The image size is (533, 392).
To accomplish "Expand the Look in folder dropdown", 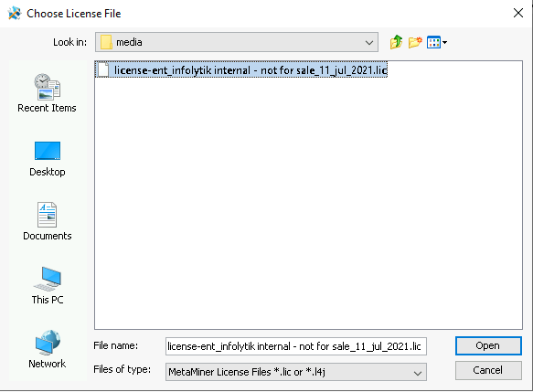I will click(369, 42).
